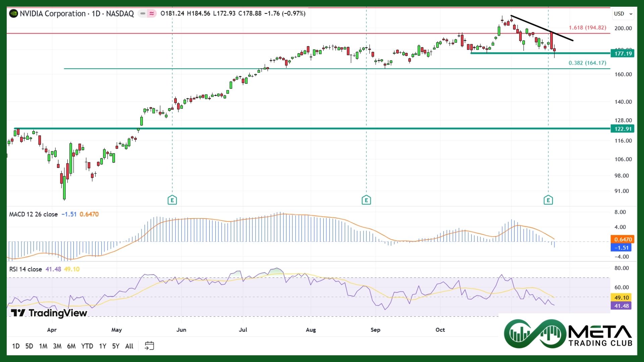
Task: Switch to the YTD range
Action: click(87, 346)
